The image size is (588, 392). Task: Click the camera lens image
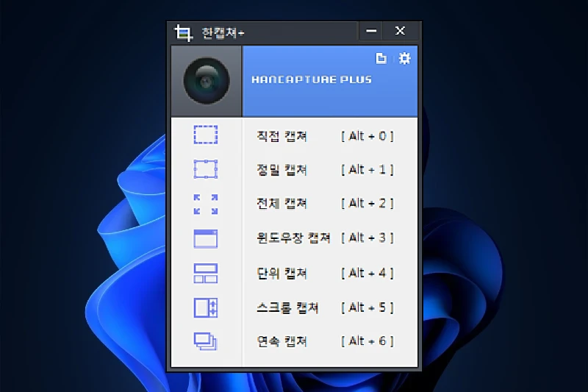tap(207, 81)
